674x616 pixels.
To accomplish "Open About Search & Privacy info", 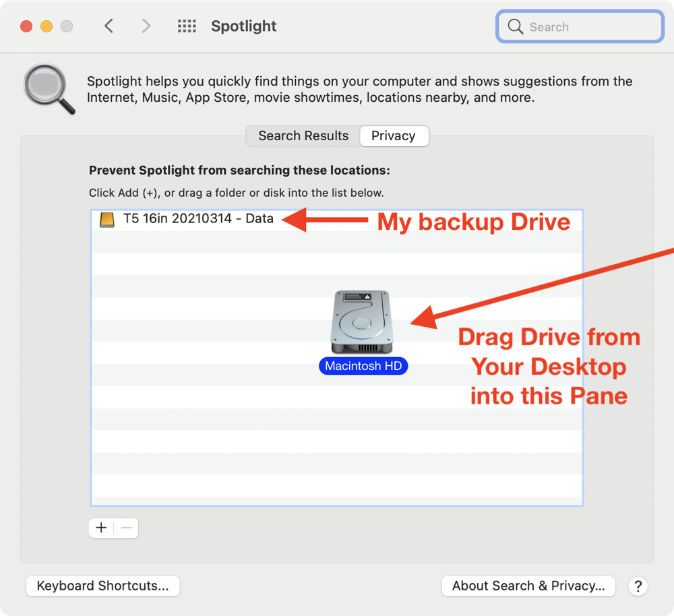I will (x=528, y=586).
